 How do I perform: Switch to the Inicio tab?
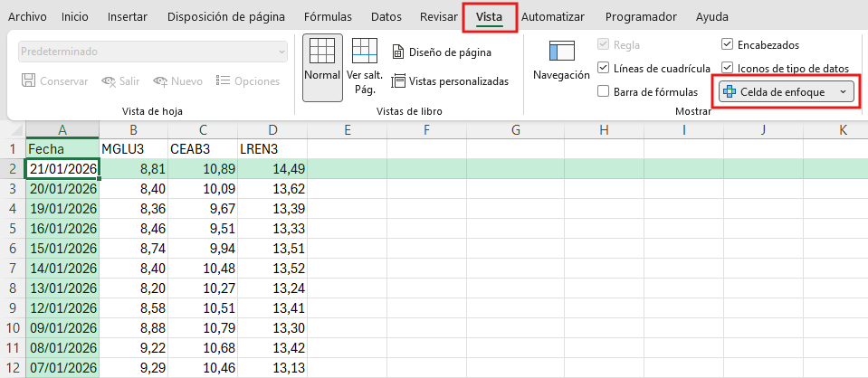(75, 16)
